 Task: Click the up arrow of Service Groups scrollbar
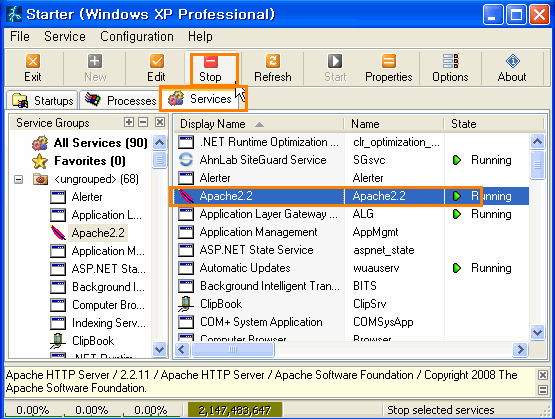click(x=159, y=143)
